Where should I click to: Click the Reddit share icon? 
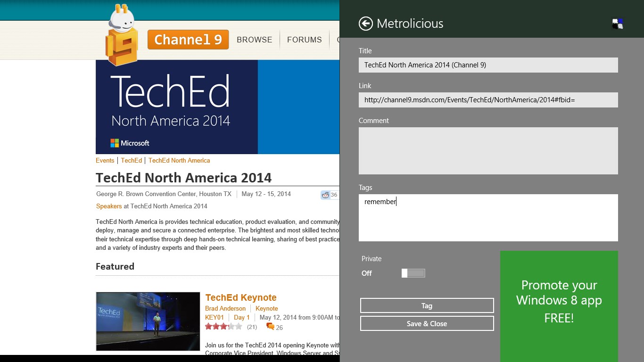(x=325, y=195)
